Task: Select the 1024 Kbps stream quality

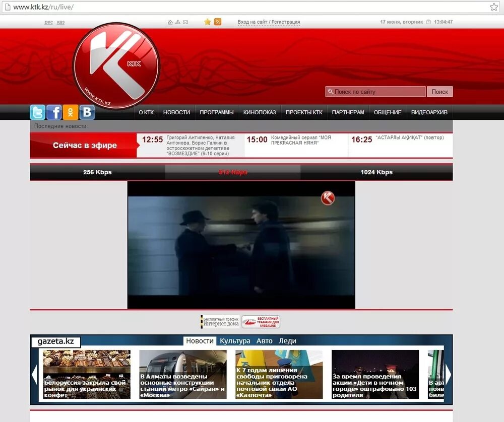Action: 376,172
